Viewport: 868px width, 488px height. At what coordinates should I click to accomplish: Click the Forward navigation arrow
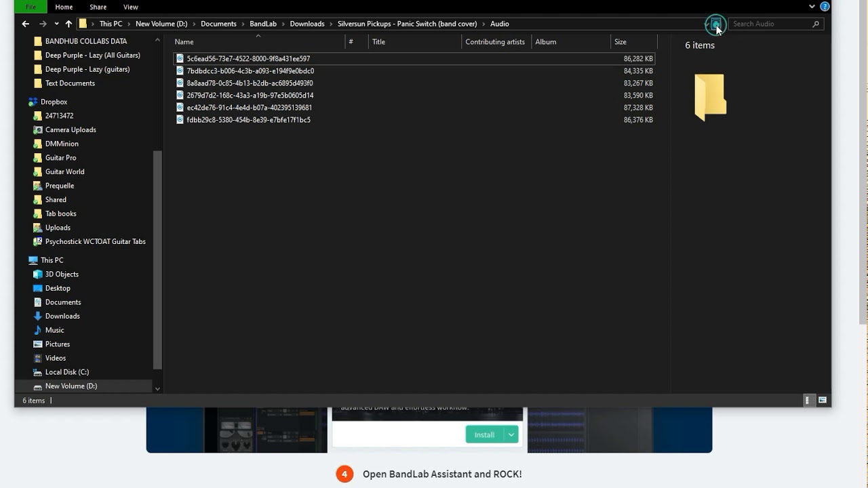pos(43,24)
